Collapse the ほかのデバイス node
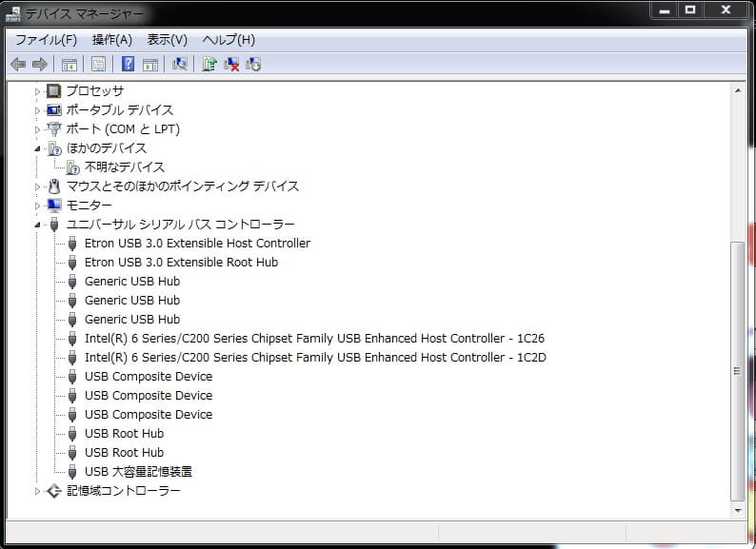 coord(37,149)
